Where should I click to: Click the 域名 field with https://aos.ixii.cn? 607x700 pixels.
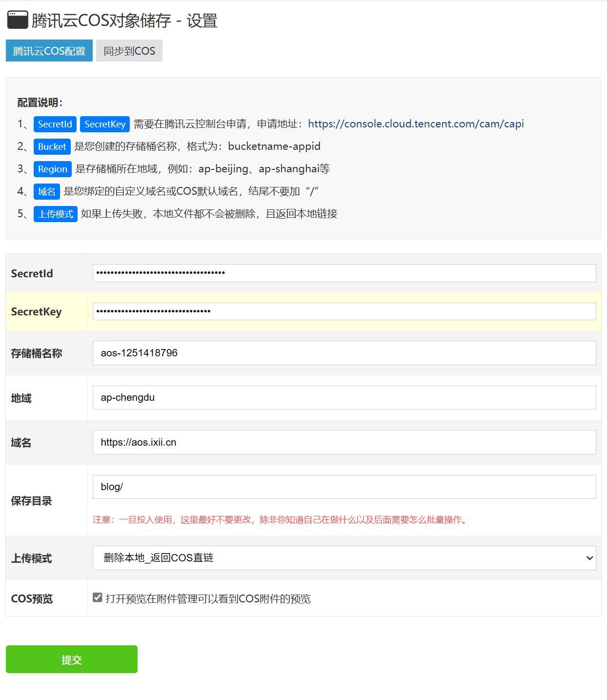344,442
